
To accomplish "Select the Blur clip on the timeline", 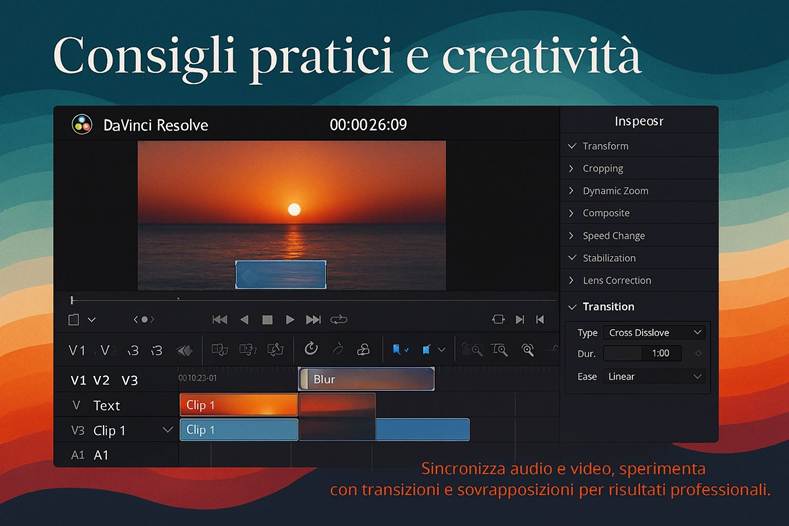I will (366, 379).
